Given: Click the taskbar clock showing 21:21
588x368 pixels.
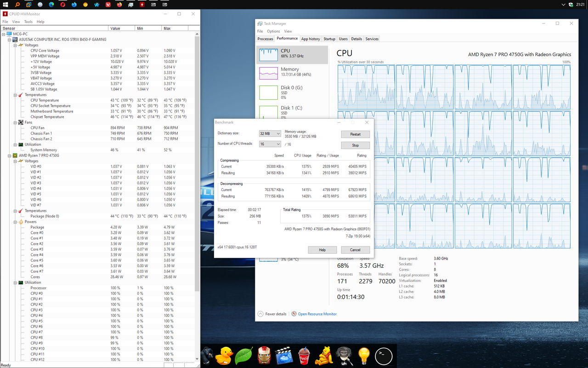Looking at the screenshot, I should tap(580, 5).
